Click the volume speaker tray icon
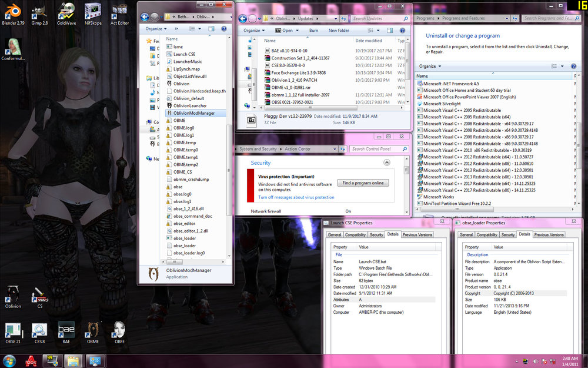Image resolution: width=588 pixels, height=368 pixels. pyautogui.click(x=535, y=362)
